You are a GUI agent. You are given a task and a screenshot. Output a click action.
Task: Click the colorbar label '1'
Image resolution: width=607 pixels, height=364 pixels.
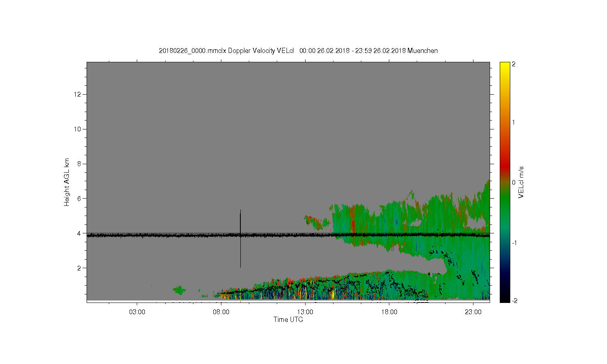[x=514, y=122]
